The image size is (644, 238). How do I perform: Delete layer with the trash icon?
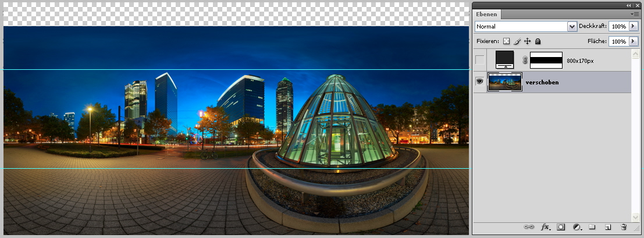624,227
